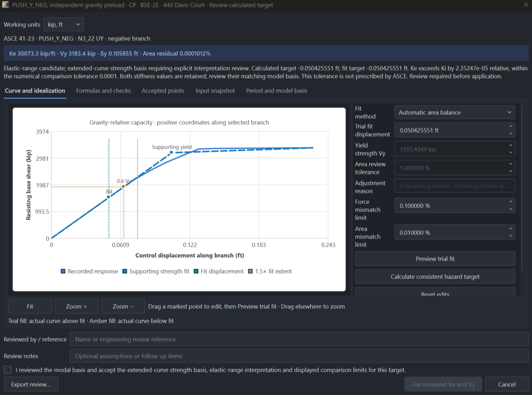The image size is (532, 395).
Task: Decrease Area mismatch limit value
Action: pos(511,236)
